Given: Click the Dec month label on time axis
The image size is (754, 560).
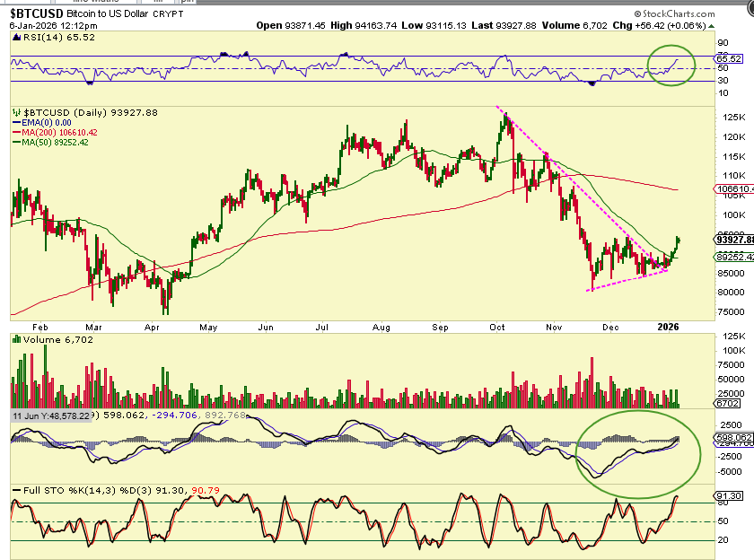Looking at the screenshot, I should [610, 328].
